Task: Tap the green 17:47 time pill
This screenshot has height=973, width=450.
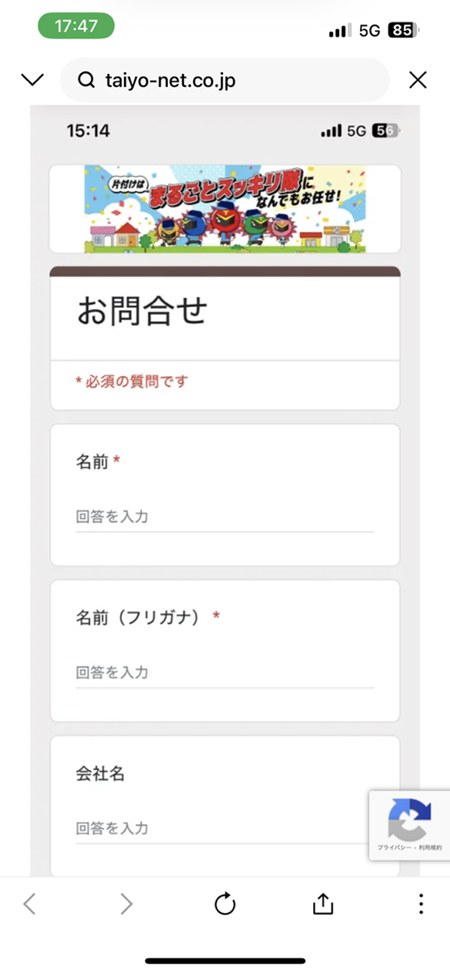Action: [x=76, y=26]
